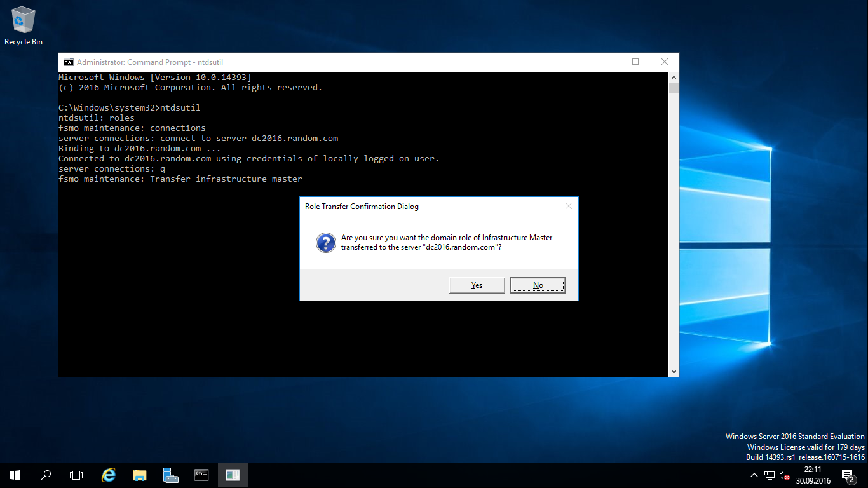Minimize the Command Prompt window
Image resolution: width=868 pixels, height=488 pixels.
coord(607,62)
